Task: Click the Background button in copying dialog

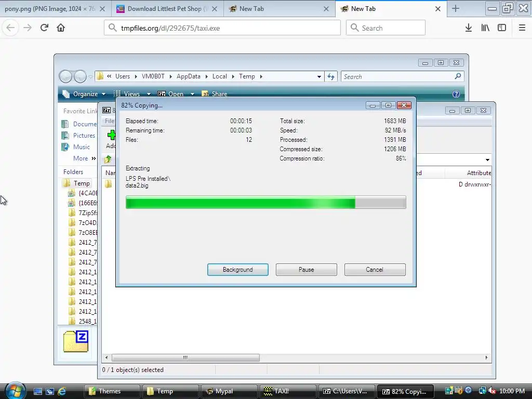Action: (237, 270)
